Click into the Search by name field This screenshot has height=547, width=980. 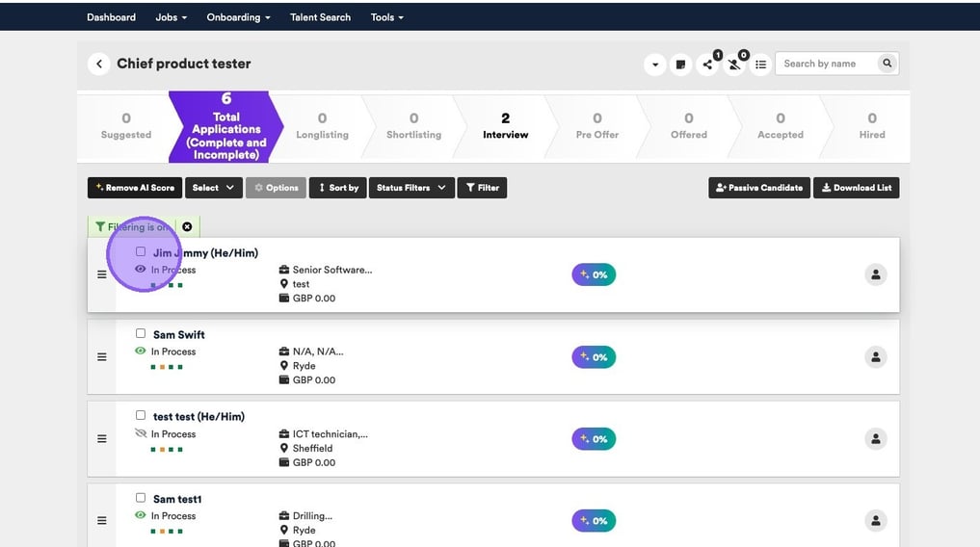(827, 64)
